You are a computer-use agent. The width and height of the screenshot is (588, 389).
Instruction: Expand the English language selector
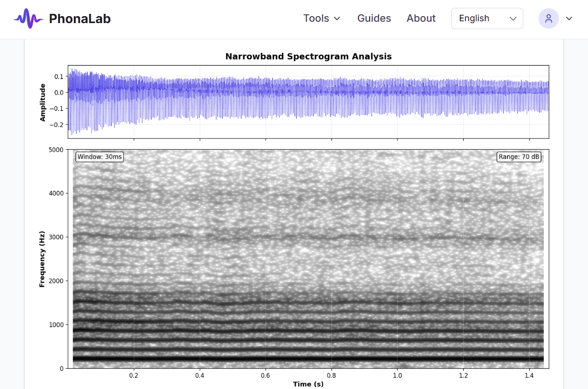[x=487, y=18]
